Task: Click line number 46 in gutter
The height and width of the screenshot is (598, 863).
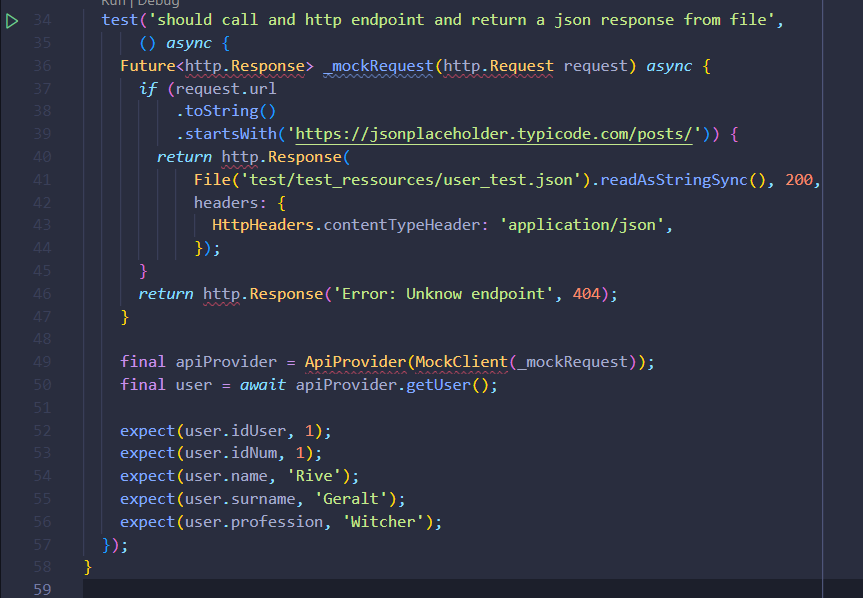Action: coord(42,294)
